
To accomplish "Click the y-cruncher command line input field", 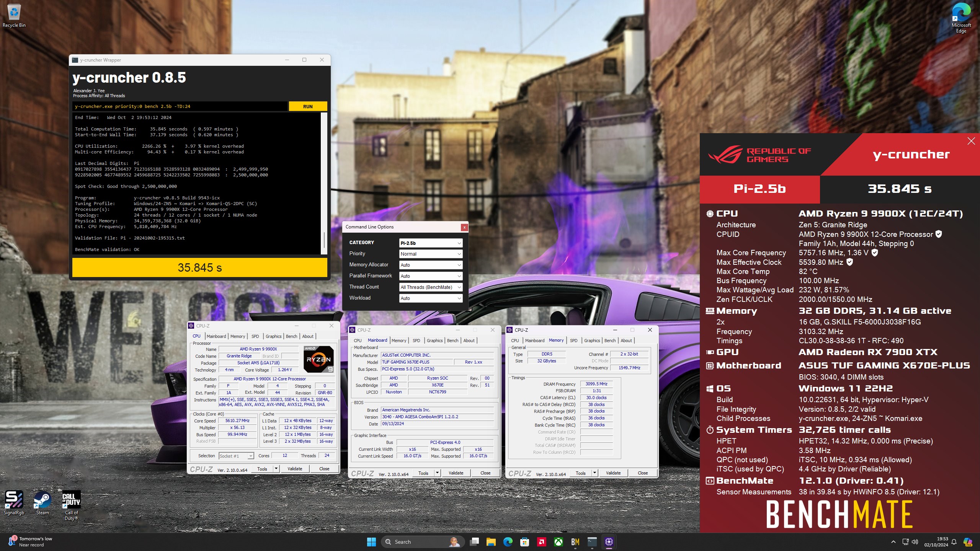I will tap(180, 106).
